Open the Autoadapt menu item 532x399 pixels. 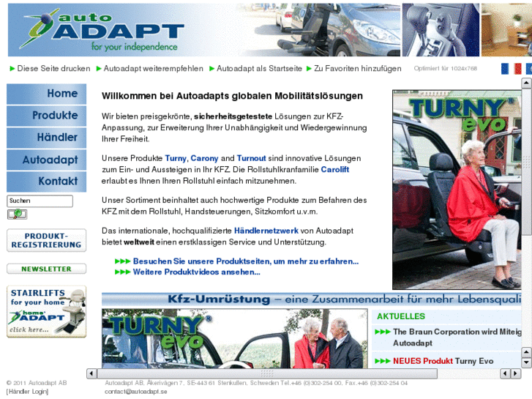(x=47, y=160)
